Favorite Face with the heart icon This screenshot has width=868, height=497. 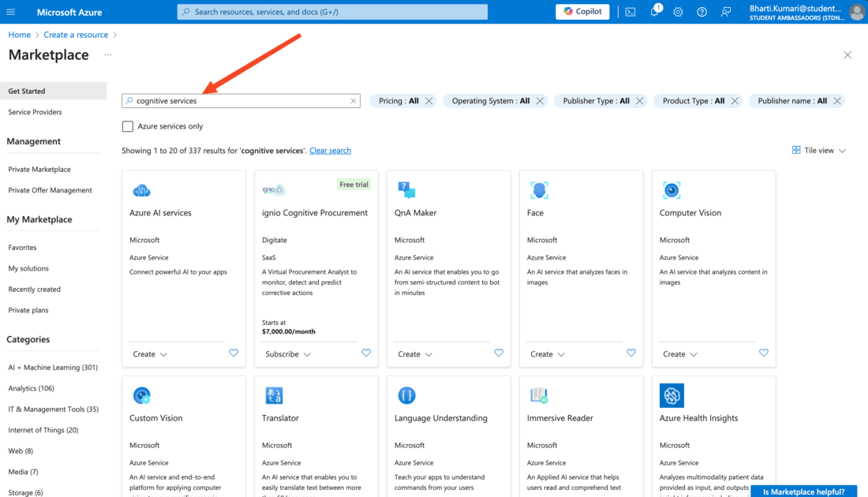631,353
